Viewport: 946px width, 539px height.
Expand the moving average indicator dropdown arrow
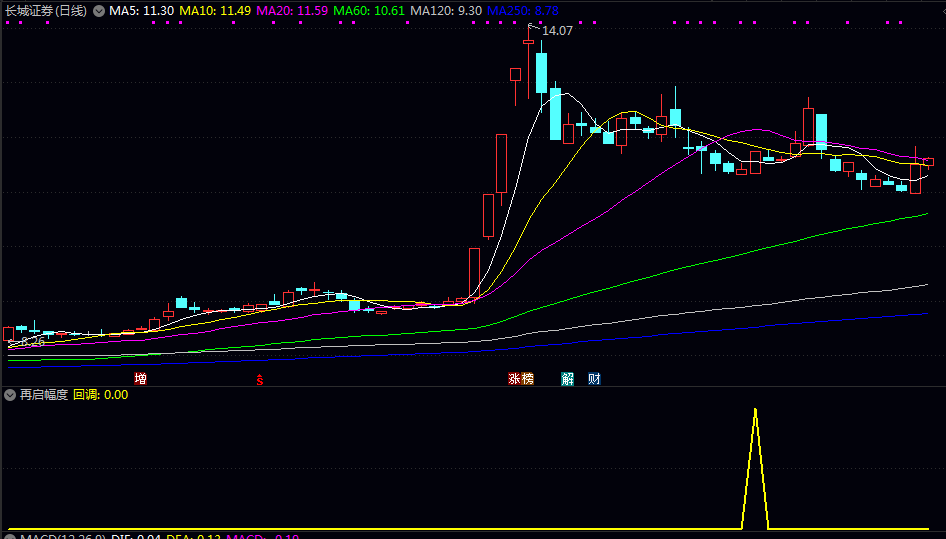(x=98, y=10)
